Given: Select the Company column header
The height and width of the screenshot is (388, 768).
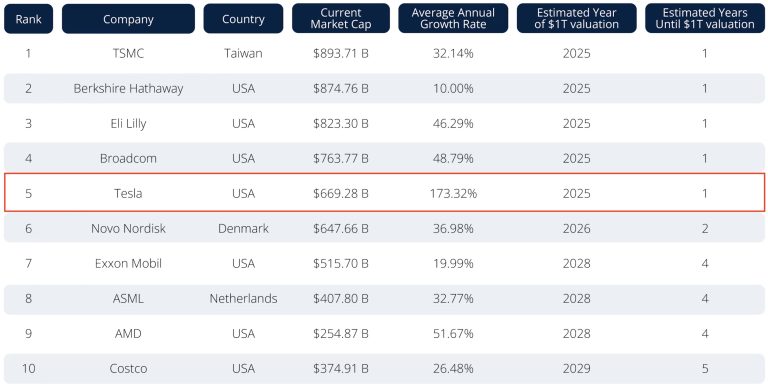Looking at the screenshot, I should (128, 19).
